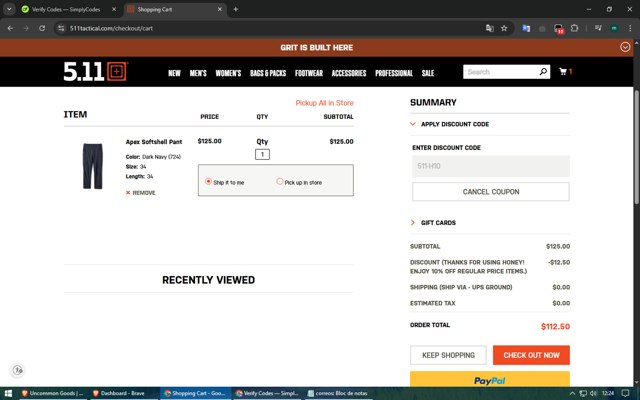
Task: Click the page vertical scrollbar
Action: (636, 147)
